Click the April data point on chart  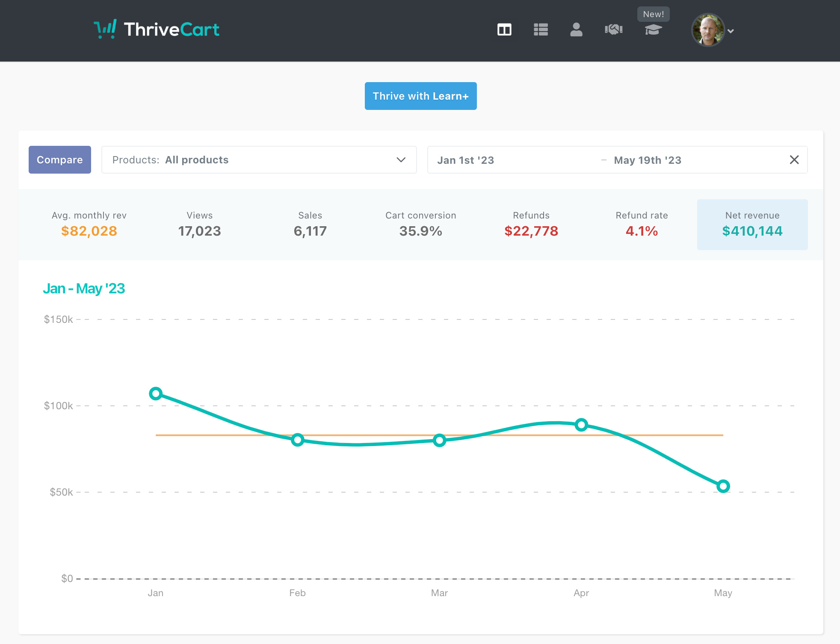coord(581,425)
